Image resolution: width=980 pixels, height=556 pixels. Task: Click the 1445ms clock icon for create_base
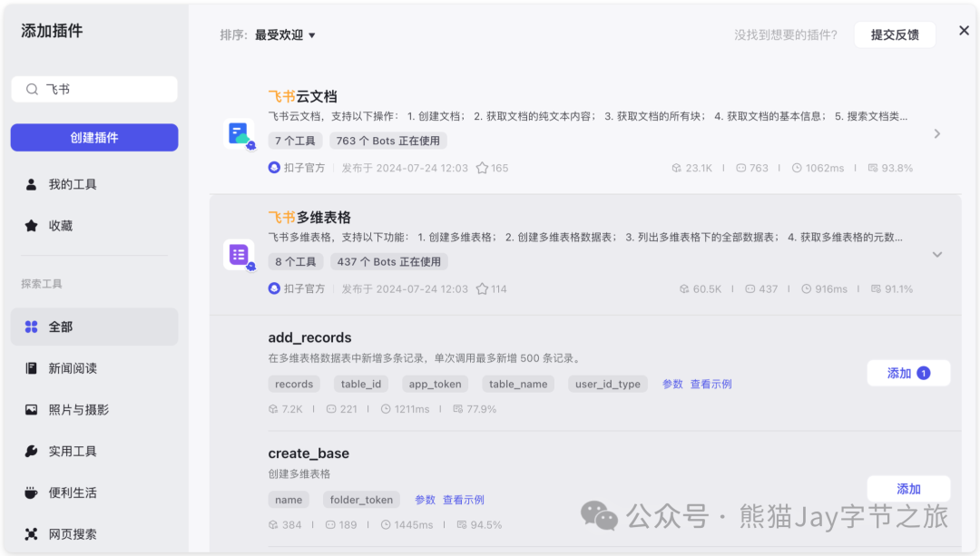click(386, 525)
